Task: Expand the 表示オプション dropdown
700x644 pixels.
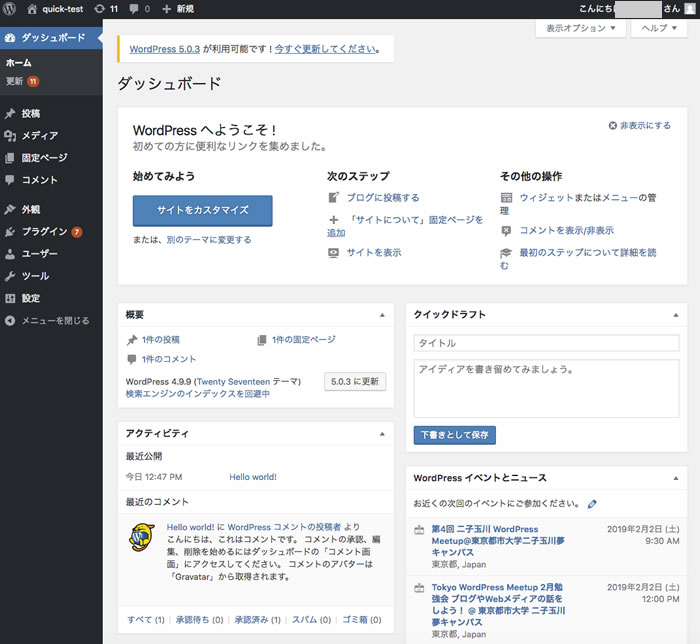Action: 581,29
